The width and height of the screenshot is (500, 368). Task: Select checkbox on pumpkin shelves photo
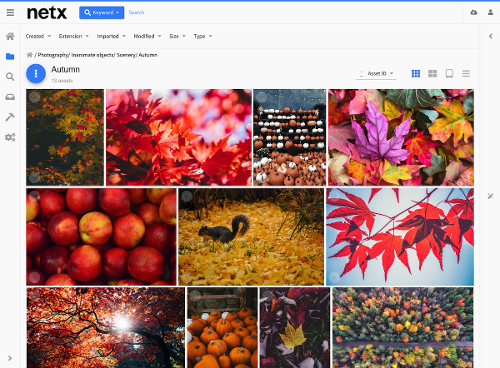pos(261,97)
